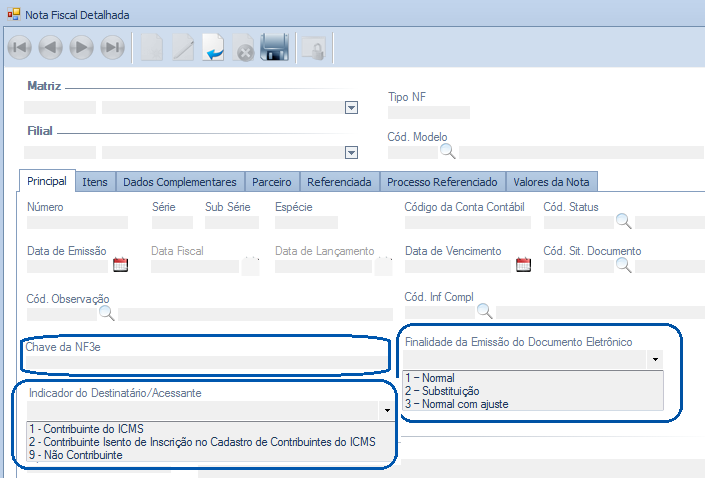
Task: Save using the floppy disk icon
Action: coord(274,47)
